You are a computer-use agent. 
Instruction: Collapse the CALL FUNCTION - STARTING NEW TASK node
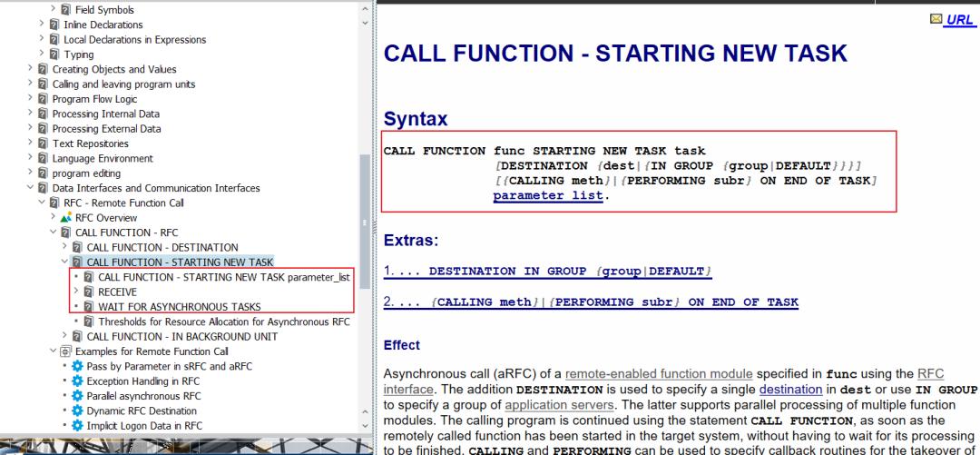click(64, 262)
